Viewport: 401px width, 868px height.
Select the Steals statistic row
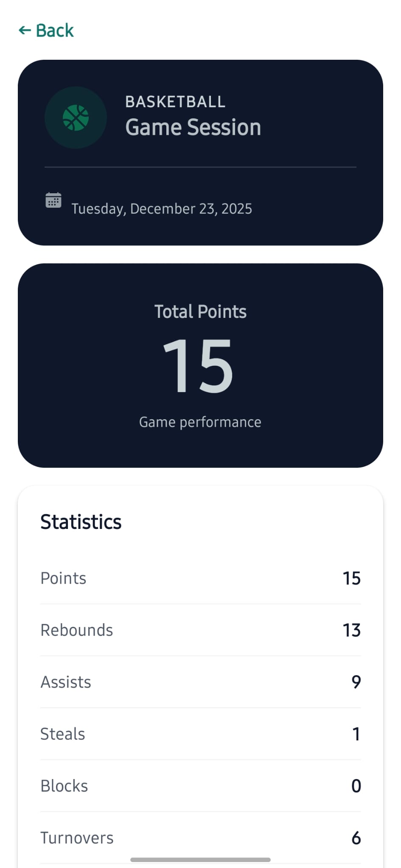(x=200, y=734)
